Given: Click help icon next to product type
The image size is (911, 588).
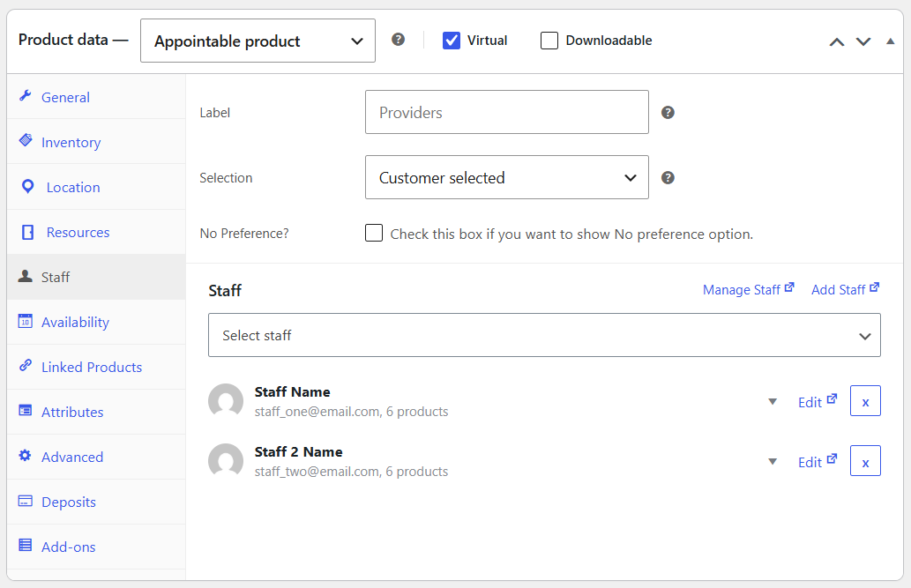Looking at the screenshot, I should click(398, 40).
